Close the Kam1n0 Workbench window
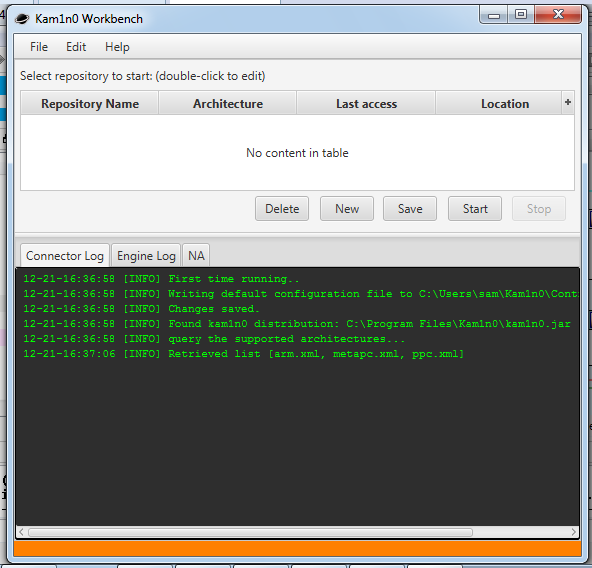The height and width of the screenshot is (568, 592). [x=558, y=15]
